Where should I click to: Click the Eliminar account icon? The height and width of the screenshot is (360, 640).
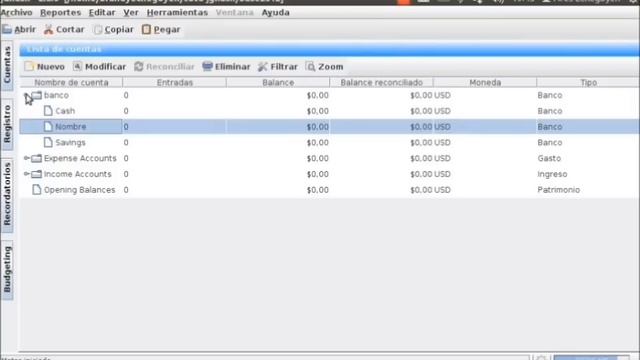207,66
